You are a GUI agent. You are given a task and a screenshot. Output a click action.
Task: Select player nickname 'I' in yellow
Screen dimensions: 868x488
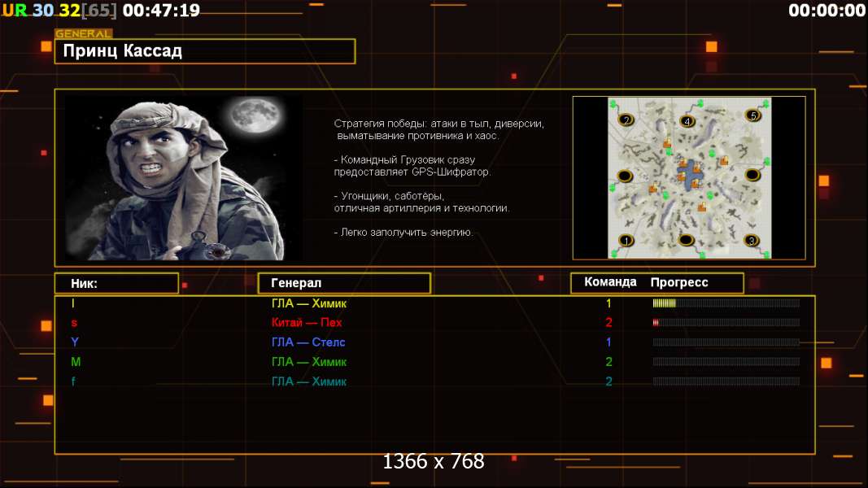(72, 303)
